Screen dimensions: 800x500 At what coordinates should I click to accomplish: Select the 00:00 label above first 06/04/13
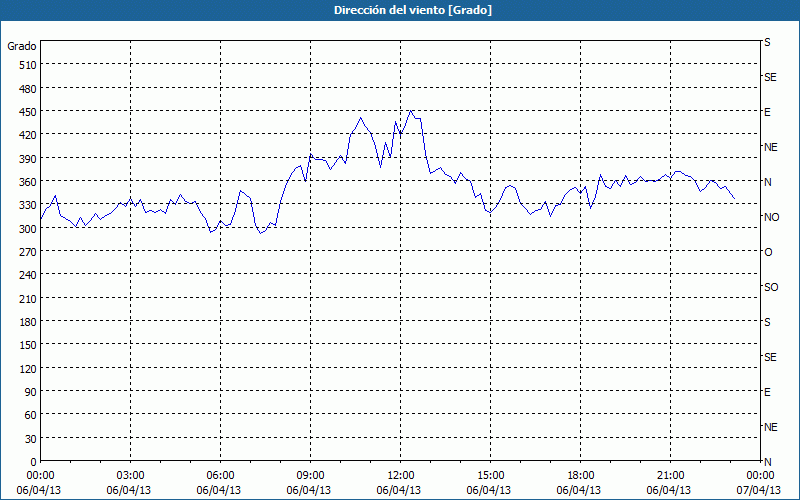pyautogui.click(x=40, y=476)
